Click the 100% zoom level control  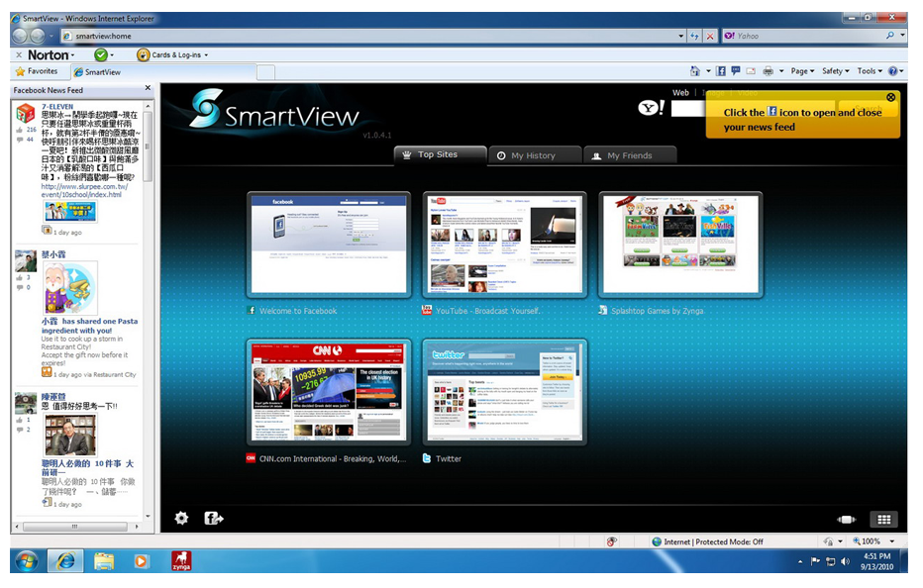tap(869, 541)
